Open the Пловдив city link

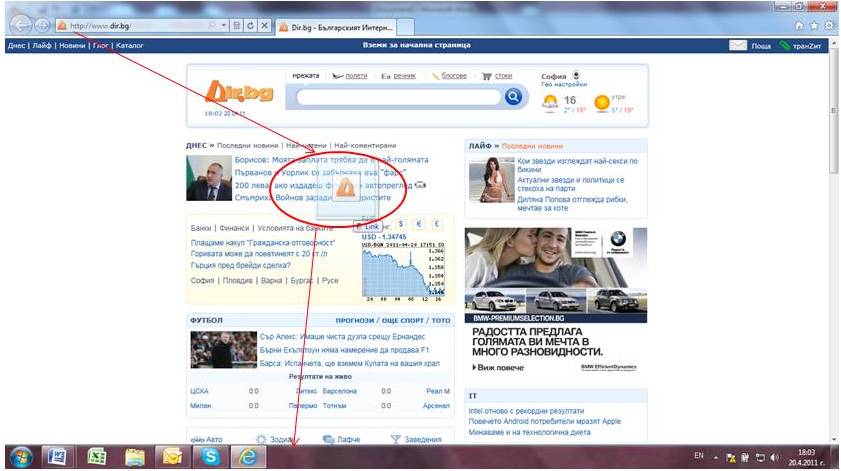[237, 281]
